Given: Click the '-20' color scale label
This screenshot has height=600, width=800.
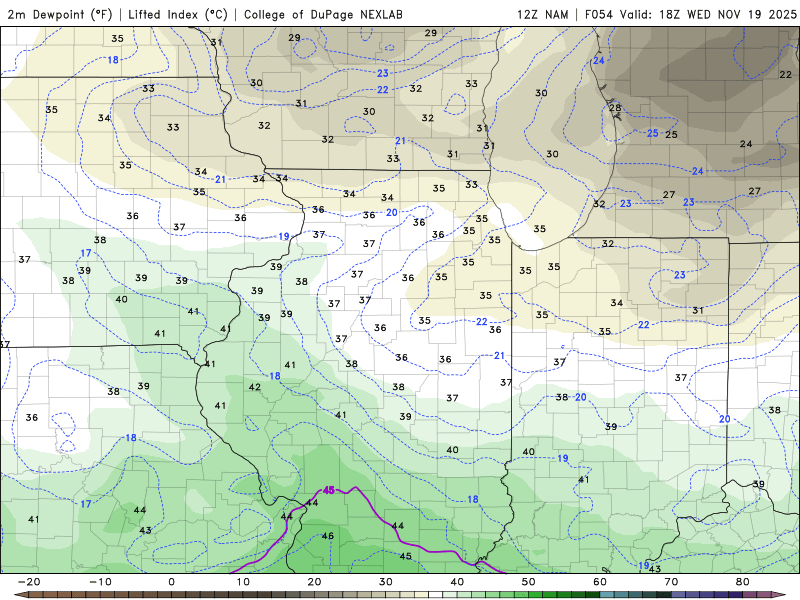Looking at the screenshot, I should point(29,581).
